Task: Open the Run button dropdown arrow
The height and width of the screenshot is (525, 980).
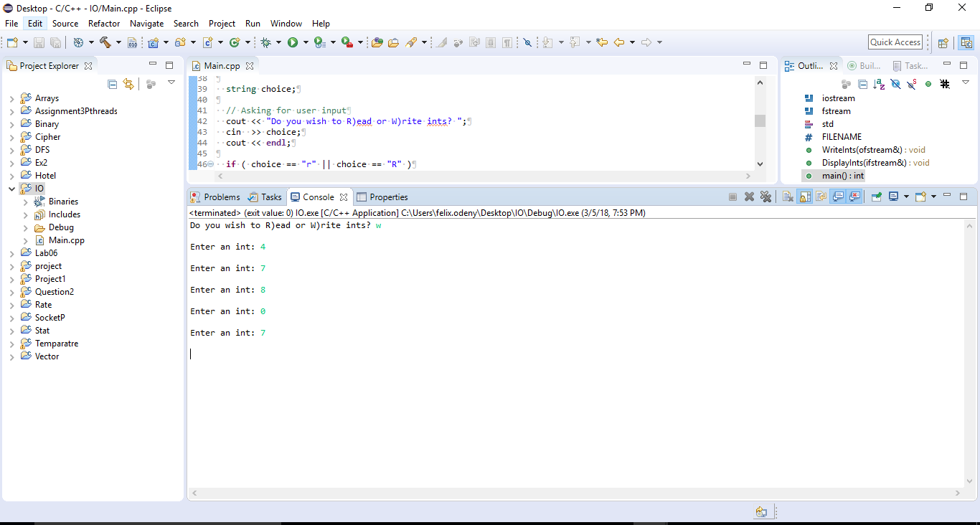Action: point(306,43)
